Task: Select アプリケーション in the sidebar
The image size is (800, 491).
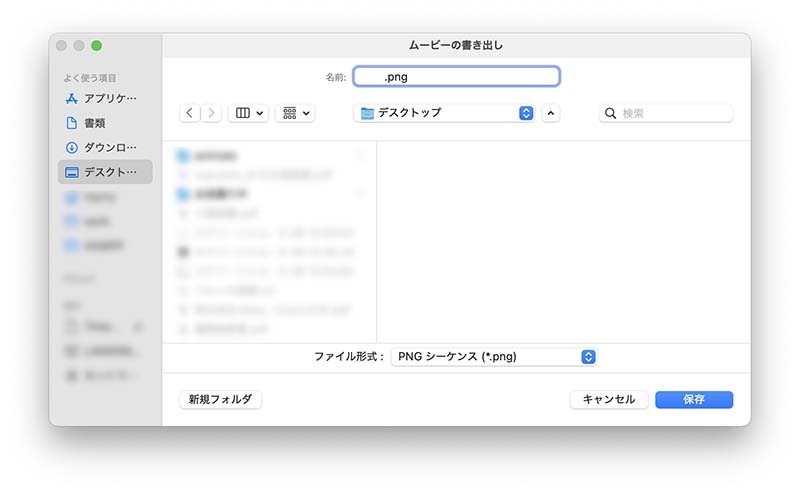Action: click(x=105, y=99)
